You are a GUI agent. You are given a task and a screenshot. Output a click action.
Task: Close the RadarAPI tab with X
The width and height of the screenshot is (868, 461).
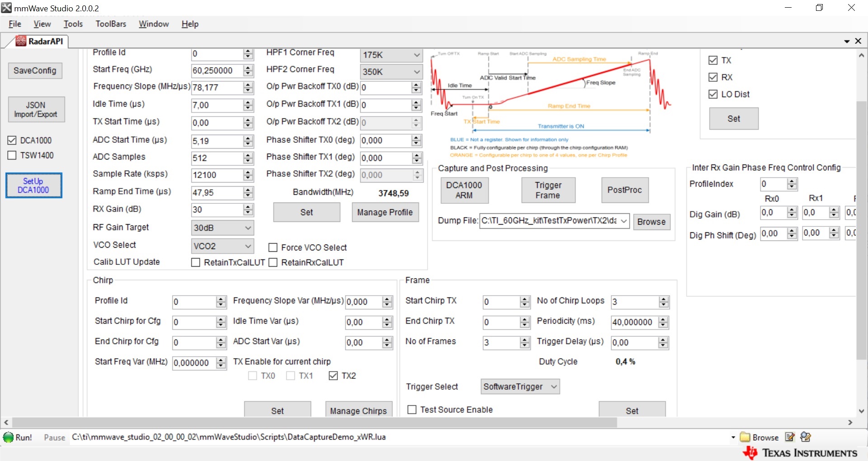click(x=858, y=41)
